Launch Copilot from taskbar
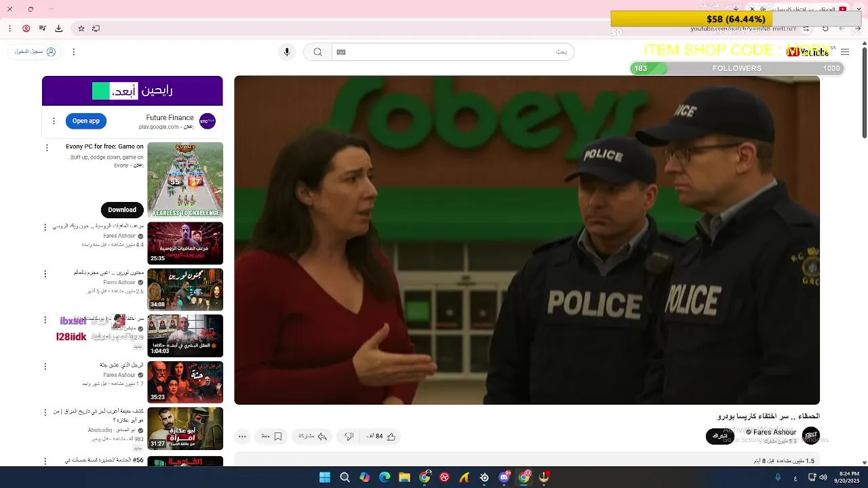The height and width of the screenshot is (488, 868). point(365,477)
